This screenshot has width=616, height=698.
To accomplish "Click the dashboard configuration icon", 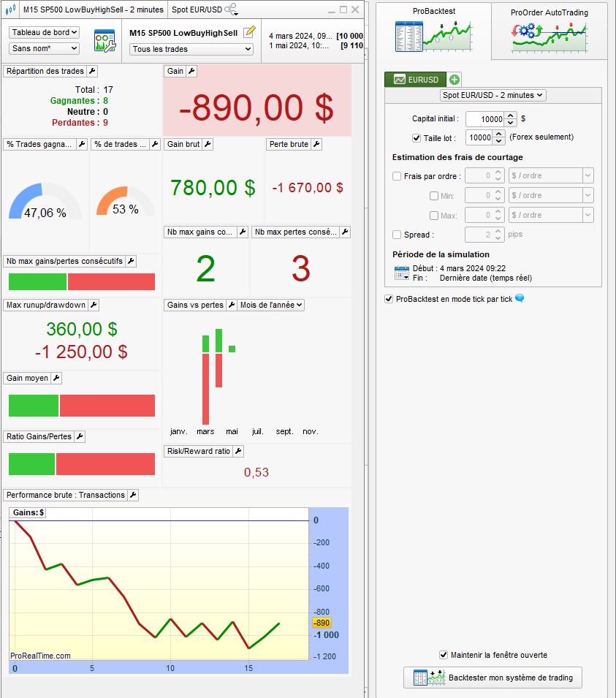I will click(105, 41).
